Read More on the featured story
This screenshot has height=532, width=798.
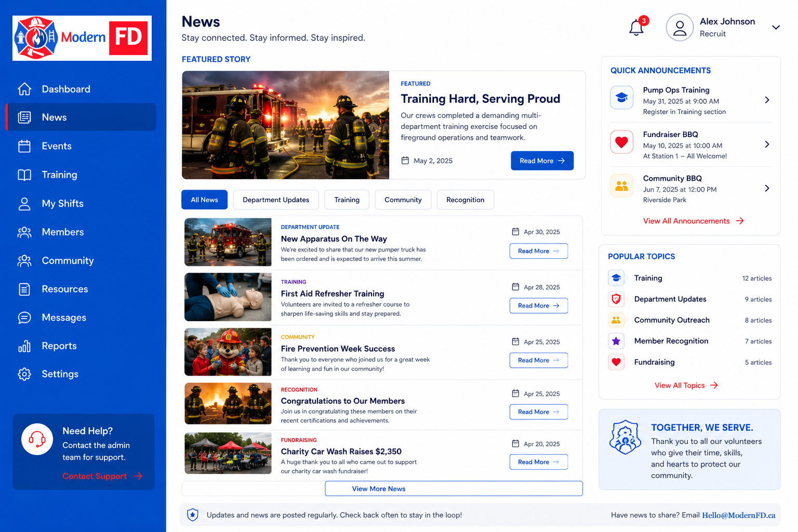point(542,161)
